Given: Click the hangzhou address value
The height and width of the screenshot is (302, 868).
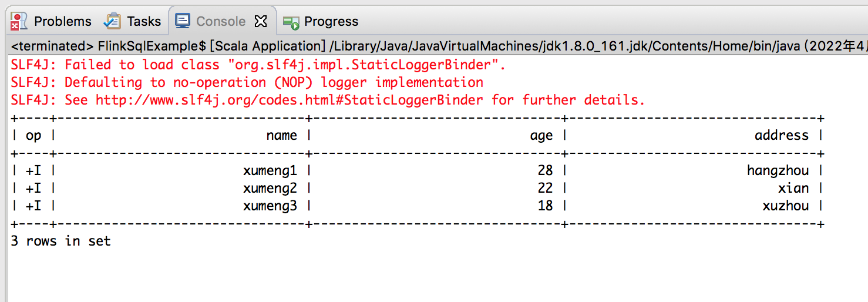Looking at the screenshot, I should pos(778,171).
